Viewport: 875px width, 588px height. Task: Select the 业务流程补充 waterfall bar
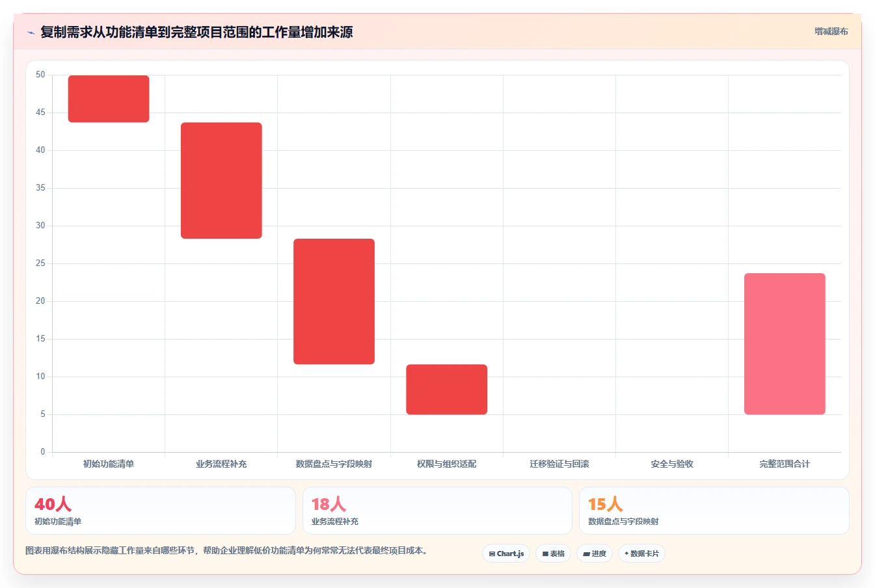[221, 181]
